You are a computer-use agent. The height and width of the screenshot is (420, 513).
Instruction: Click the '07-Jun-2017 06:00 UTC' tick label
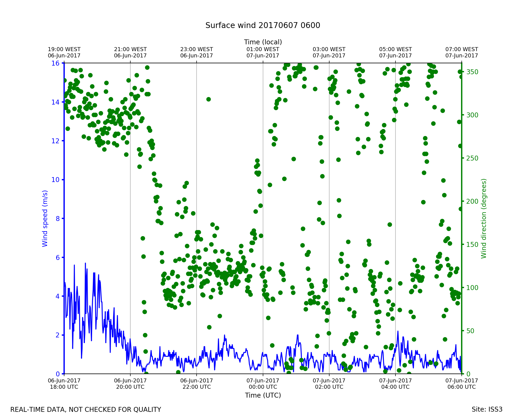pos(461,384)
